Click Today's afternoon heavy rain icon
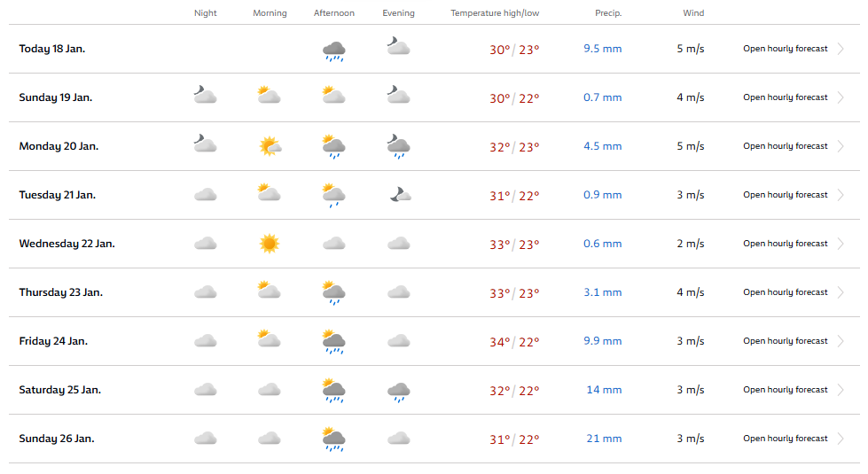Viewport: 868px width, 474px height. click(333, 51)
